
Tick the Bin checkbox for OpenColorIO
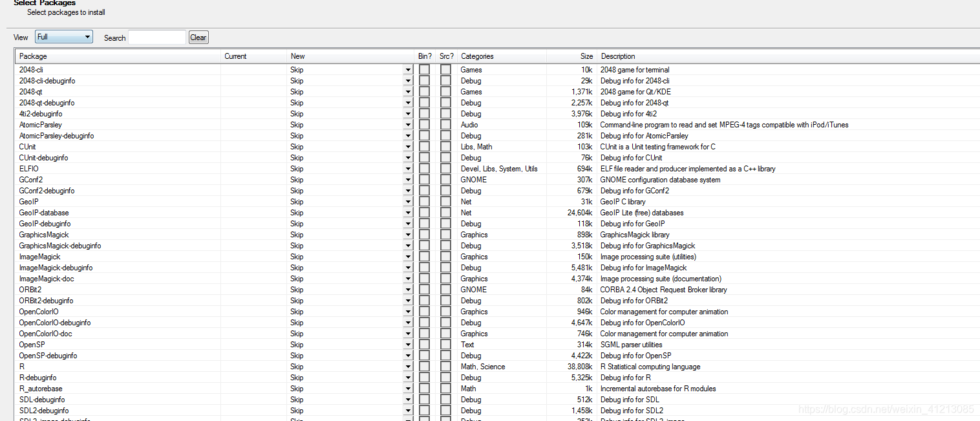424,312
